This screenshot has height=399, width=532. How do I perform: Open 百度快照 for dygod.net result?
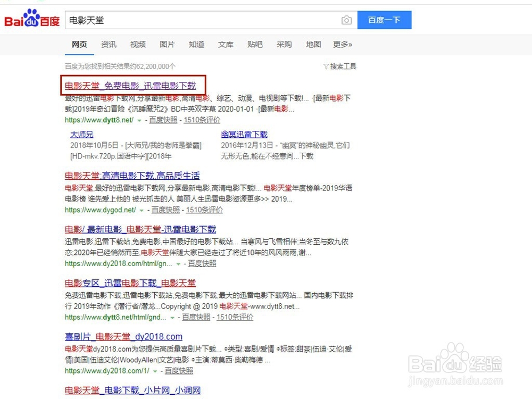pos(165,210)
